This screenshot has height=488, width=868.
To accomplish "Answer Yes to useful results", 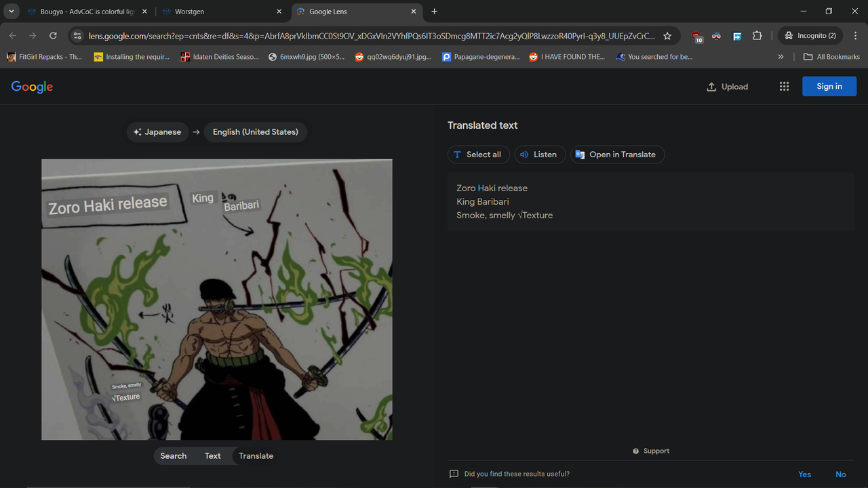I will tap(804, 474).
